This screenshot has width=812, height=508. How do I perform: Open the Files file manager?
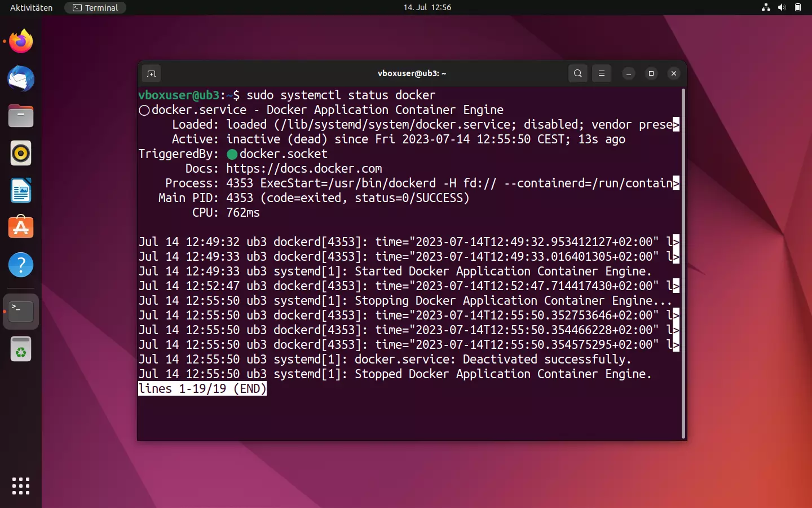point(20,116)
